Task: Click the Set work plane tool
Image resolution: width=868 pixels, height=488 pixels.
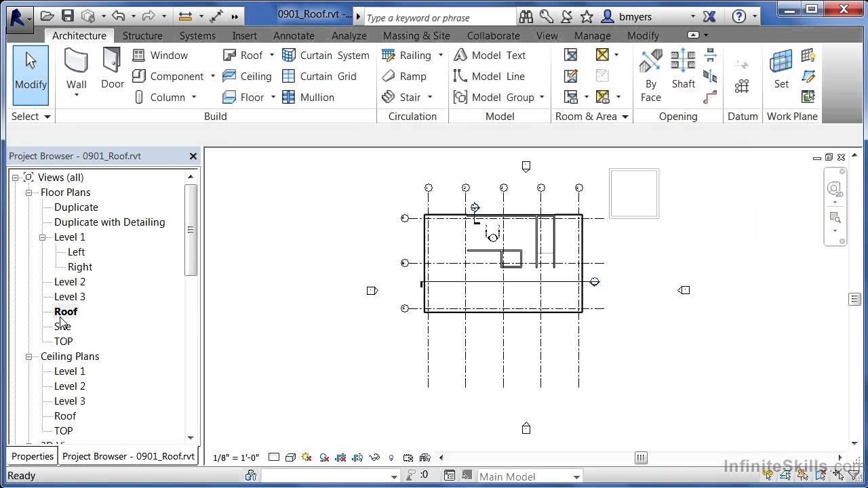Action: pyautogui.click(x=781, y=70)
